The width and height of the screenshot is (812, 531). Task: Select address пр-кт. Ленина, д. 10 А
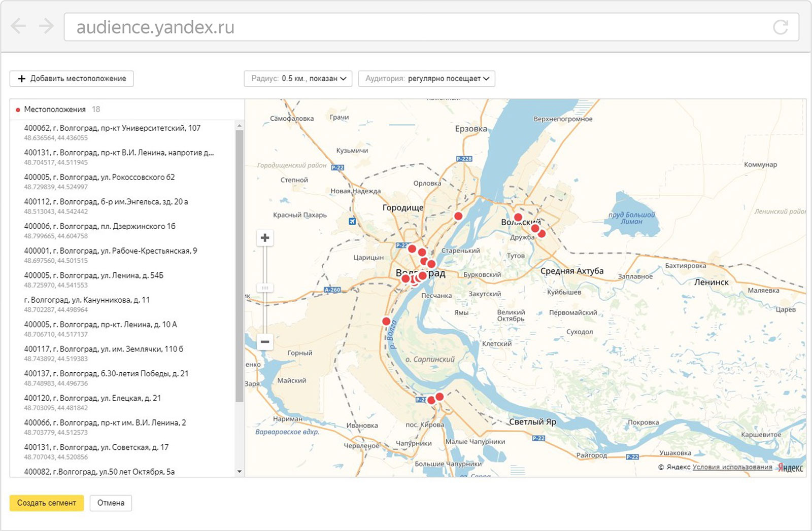point(122,329)
